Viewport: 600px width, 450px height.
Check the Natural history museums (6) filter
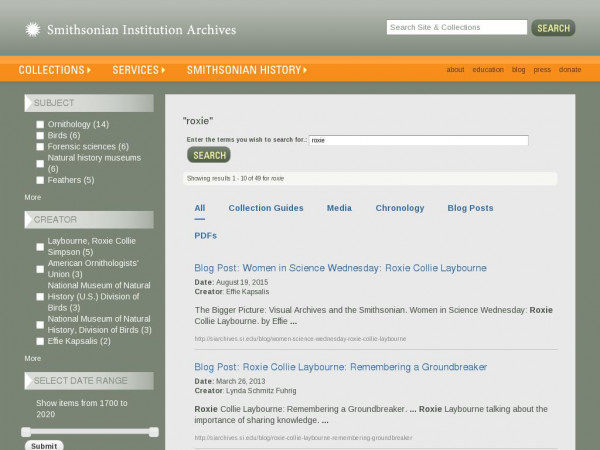40,163
